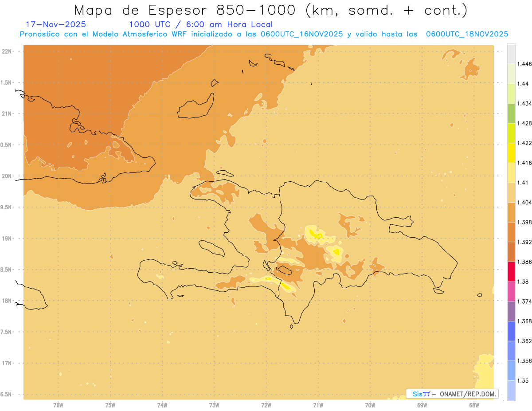This screenshot has width=532, height=411.
Task: Pick the colorbar swatch between 1.392 and 1.398
Action: pos(511,232)
